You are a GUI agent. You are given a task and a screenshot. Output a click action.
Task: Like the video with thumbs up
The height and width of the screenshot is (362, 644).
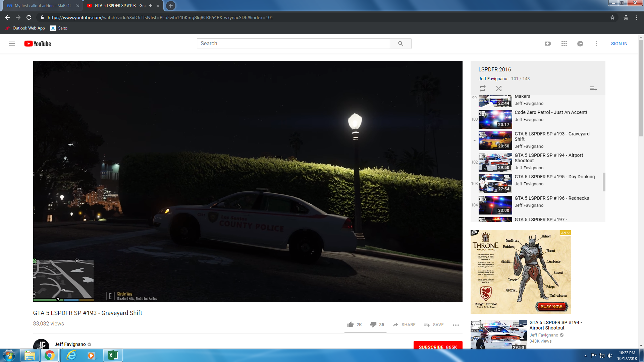point(351,324)
